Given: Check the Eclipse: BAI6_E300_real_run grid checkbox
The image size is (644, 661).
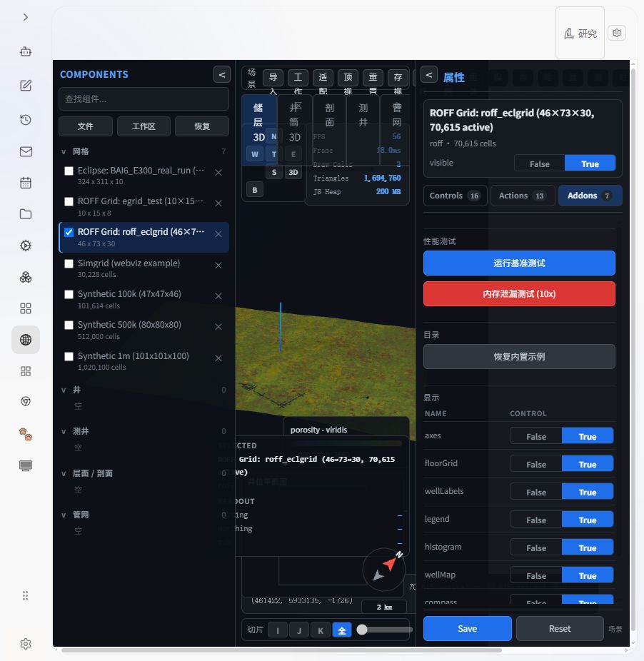Looking at the screenshot, I should click(69, 171).
